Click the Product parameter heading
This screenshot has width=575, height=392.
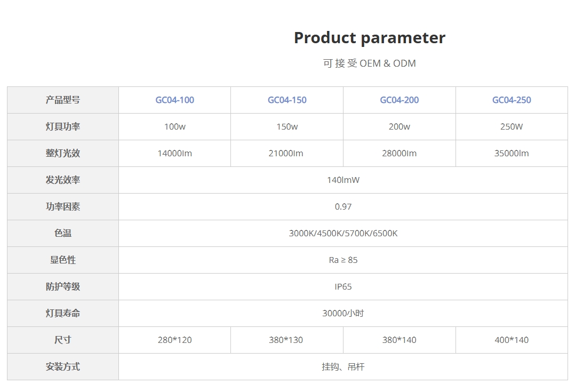(369, 38)
